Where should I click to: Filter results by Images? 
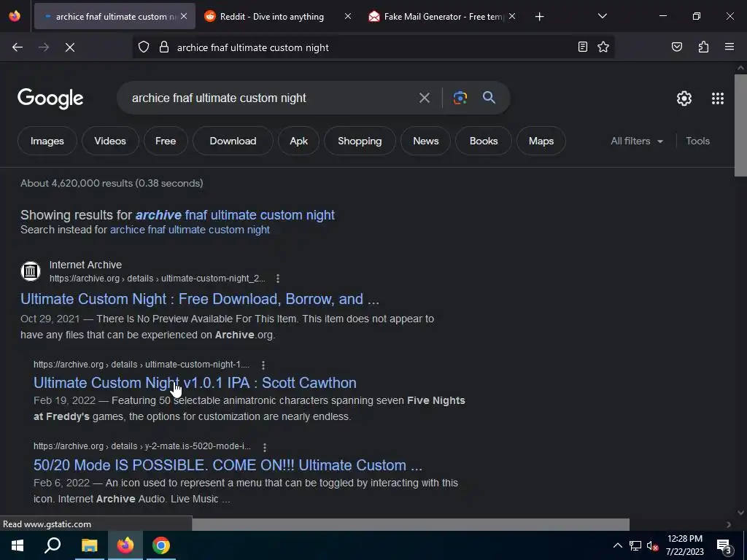pos(47,141)
